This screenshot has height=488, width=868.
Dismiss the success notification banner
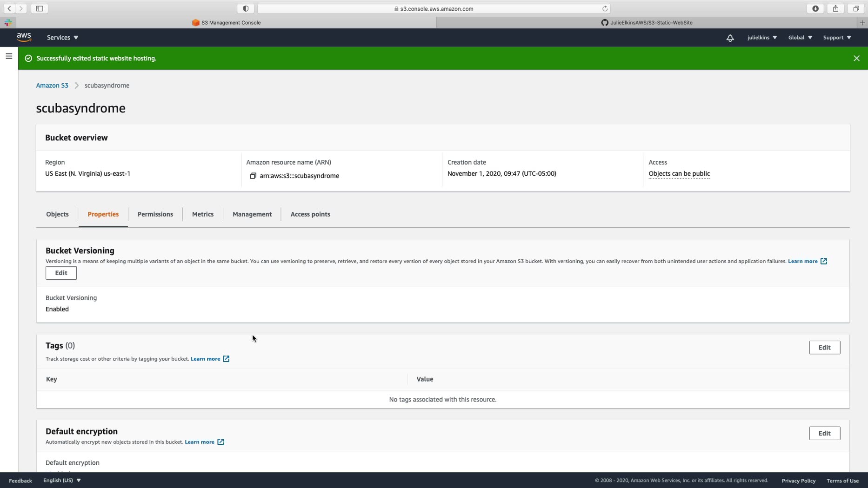click(856, 58)
